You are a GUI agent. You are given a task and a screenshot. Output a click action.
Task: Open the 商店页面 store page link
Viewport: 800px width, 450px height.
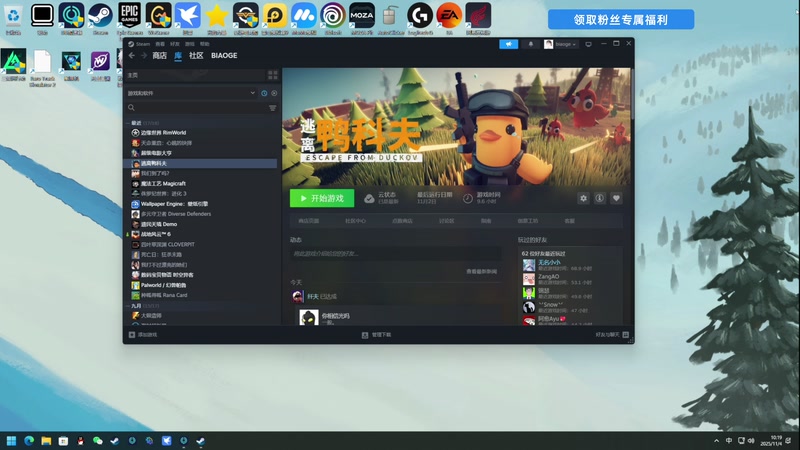309,221
